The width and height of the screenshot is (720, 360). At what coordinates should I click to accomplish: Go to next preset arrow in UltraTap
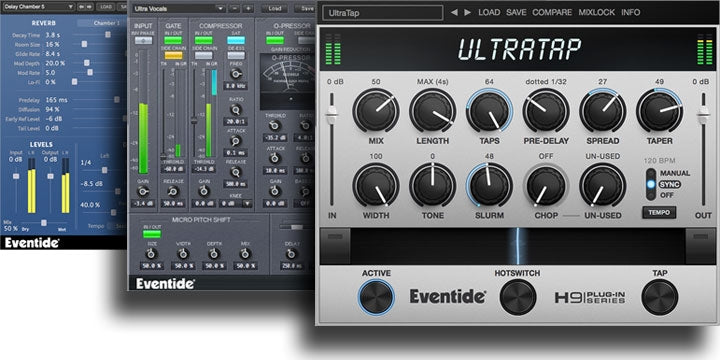click(x=467, y=12)
